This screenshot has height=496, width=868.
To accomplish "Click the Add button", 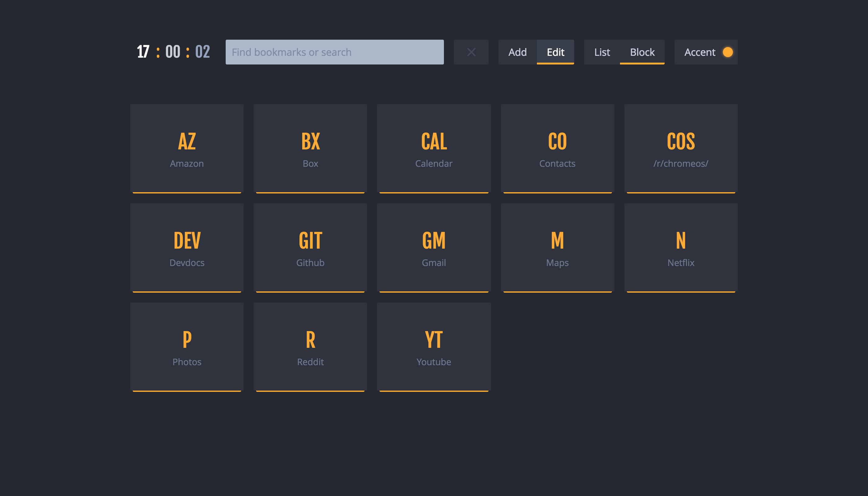I will (517, 52).
